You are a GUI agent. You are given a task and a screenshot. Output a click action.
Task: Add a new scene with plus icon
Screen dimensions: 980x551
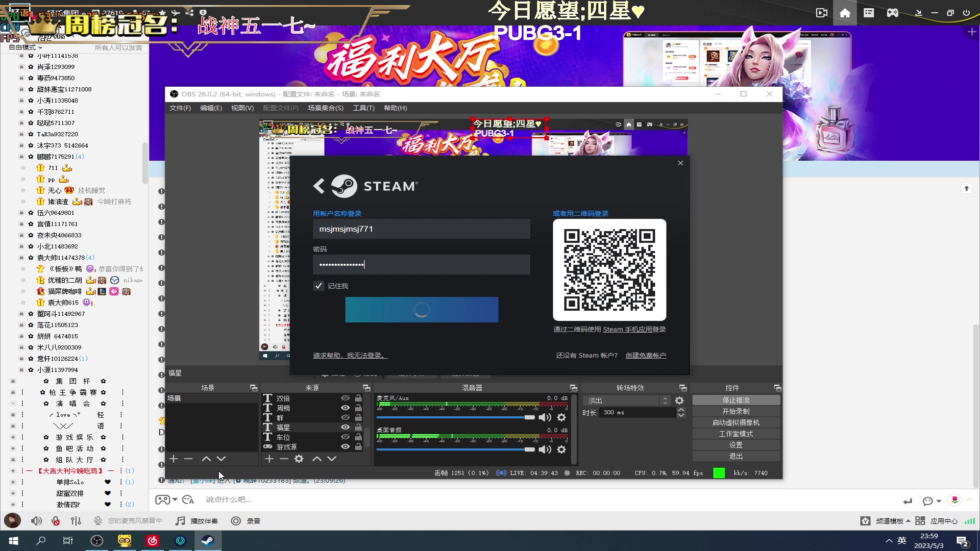coord(174,459)
